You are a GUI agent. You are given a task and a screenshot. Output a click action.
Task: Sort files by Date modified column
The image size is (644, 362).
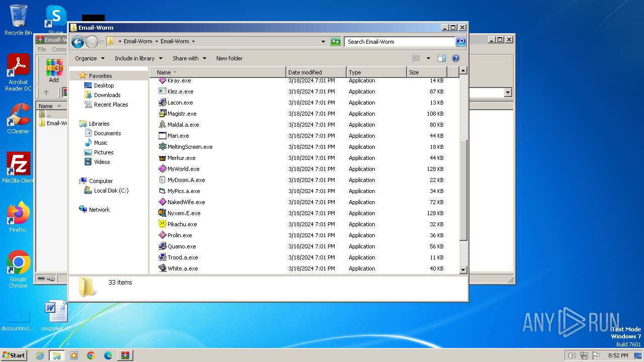[x=316, y=72]
